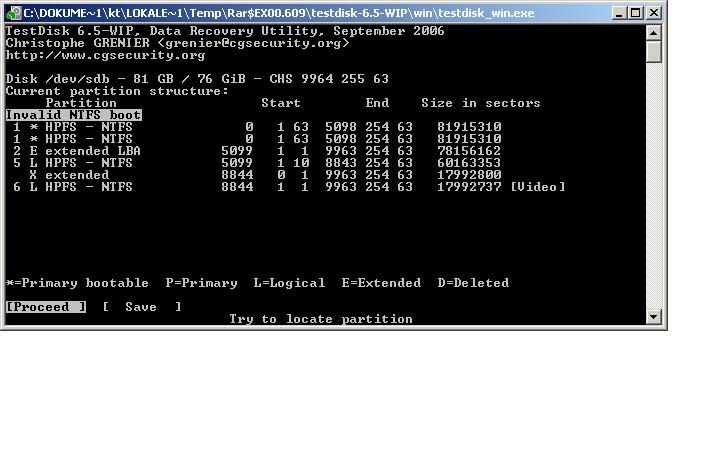Screen dimensions: 720x450
Task: Click the 'Start' column header
Action: click(281, 103)
